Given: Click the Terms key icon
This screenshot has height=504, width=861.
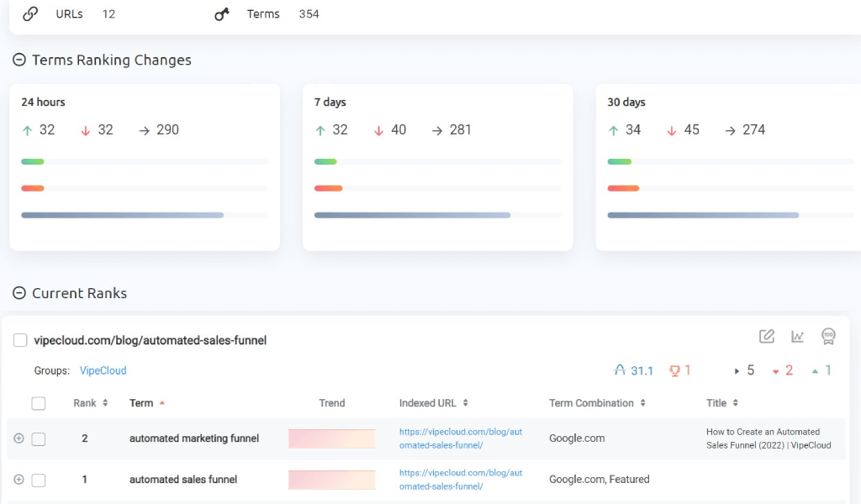Looking at the screenshot, I should coord(221,14).
